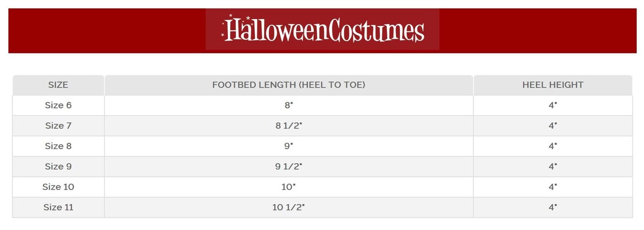Select heel height value in Size 8 row
644x230 pixels.
(x=553, y=146)
